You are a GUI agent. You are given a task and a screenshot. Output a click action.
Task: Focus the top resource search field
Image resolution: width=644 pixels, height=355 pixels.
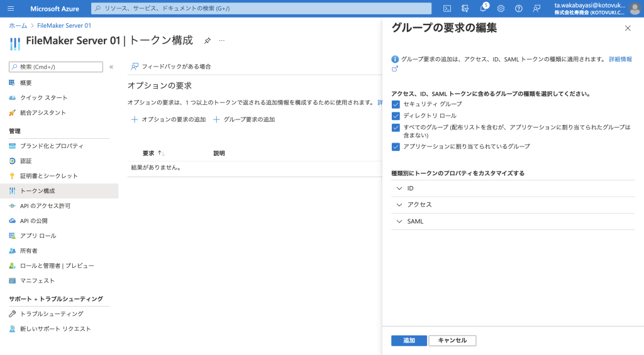[x=261, y=8]
